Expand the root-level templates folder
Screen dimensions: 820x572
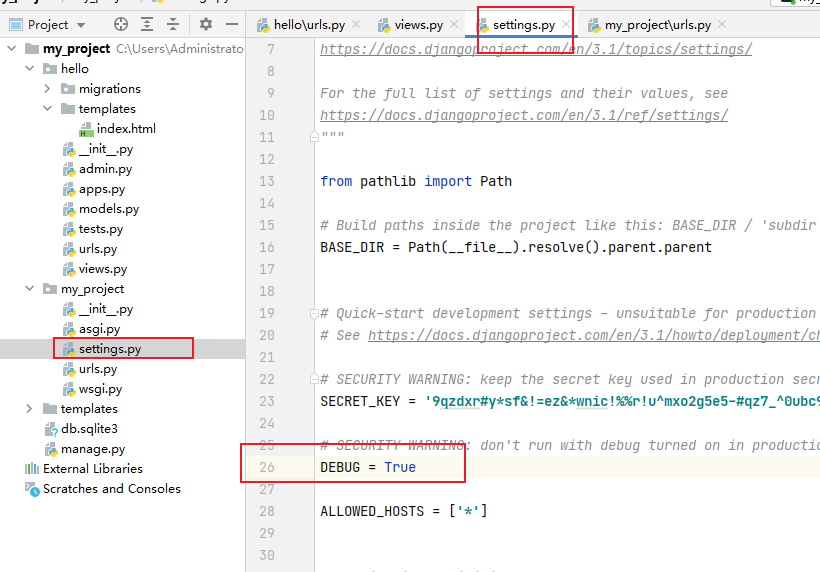tap(29, 408)
